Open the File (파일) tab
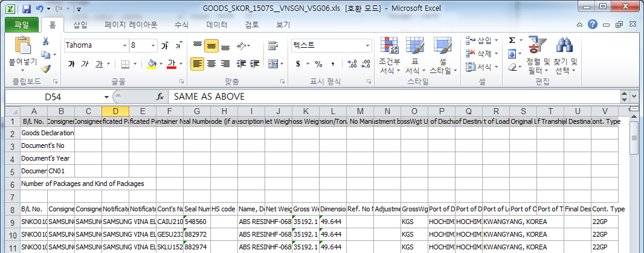 [22, 25]
